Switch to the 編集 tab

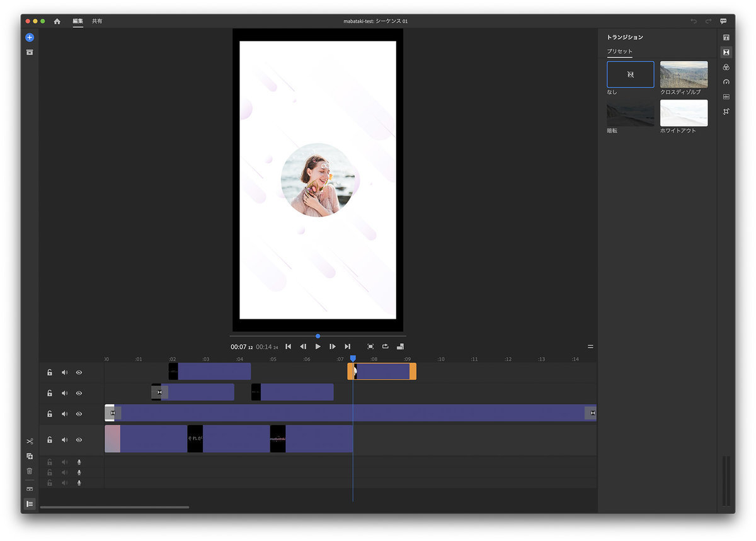[77, 21]
